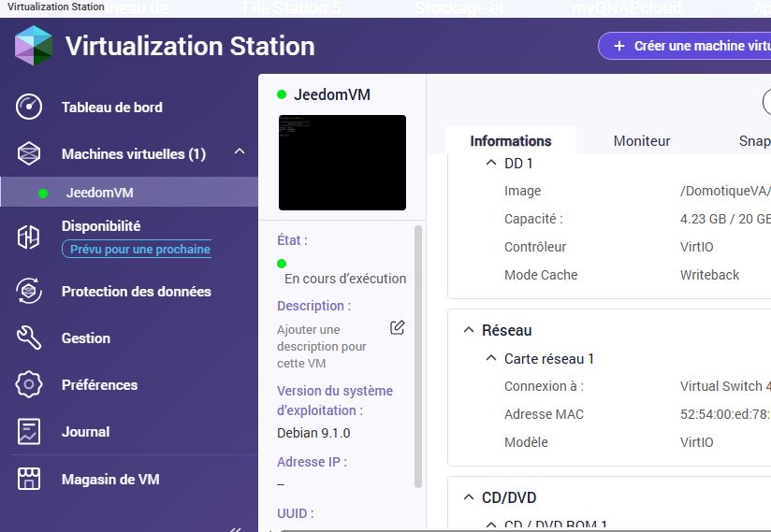Collapse the Réseau section
Image resolution: width=771 pixels, height=532 pixels.
(469, 330)
